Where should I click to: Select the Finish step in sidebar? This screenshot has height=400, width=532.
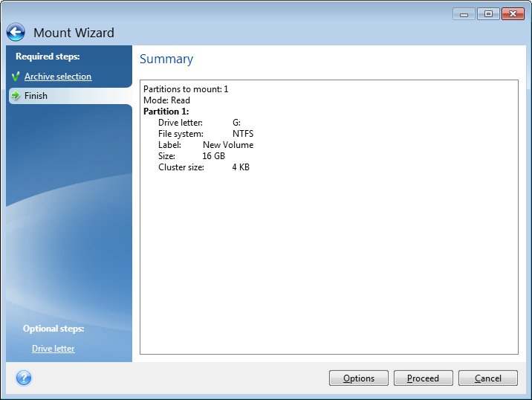pos(36,96)
